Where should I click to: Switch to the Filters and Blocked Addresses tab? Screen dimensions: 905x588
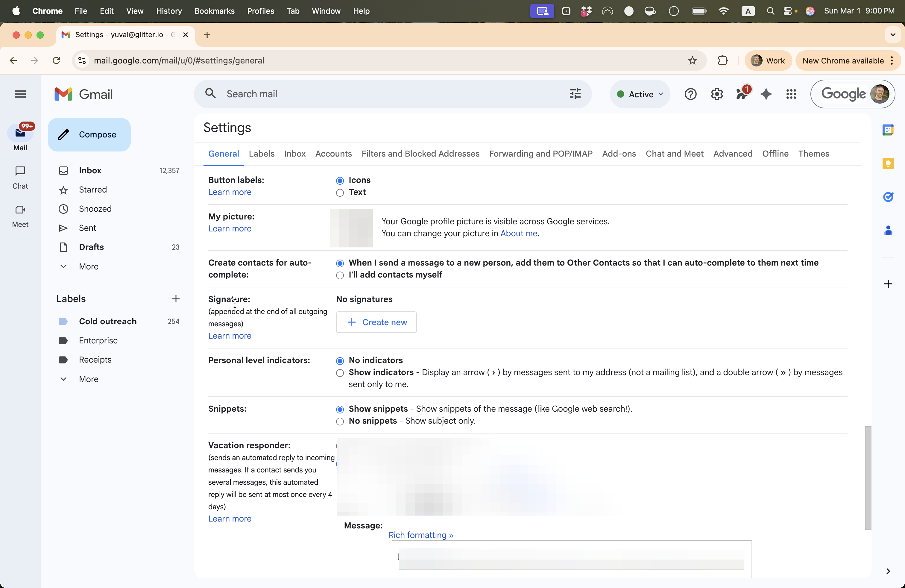point(420,154)
